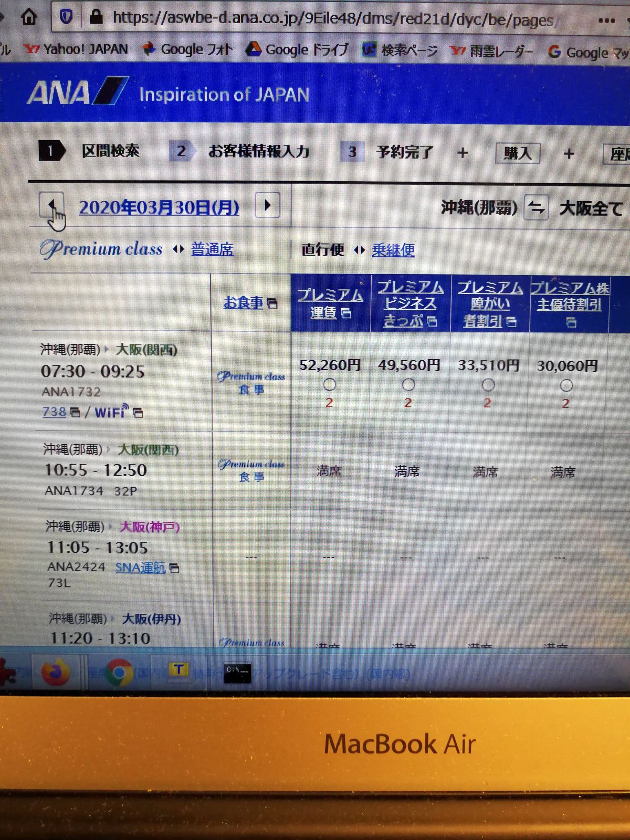Screen dimensions: 630x840
Task: Click popup icon beside 障がい者割引 header
Action: tap(511, 321)
